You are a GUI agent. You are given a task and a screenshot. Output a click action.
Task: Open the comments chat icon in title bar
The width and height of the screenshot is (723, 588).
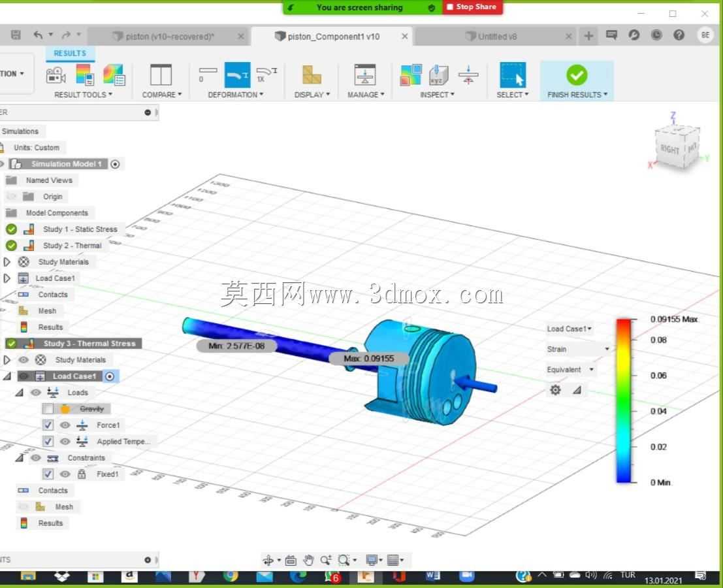click(x=611, y=35)
